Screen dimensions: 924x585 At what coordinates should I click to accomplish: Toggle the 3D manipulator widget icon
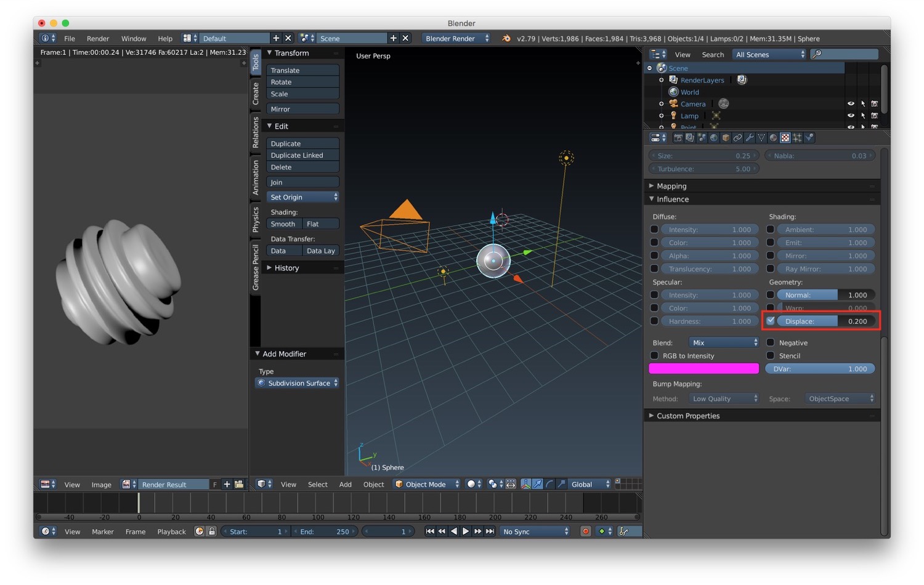[525, 484]
